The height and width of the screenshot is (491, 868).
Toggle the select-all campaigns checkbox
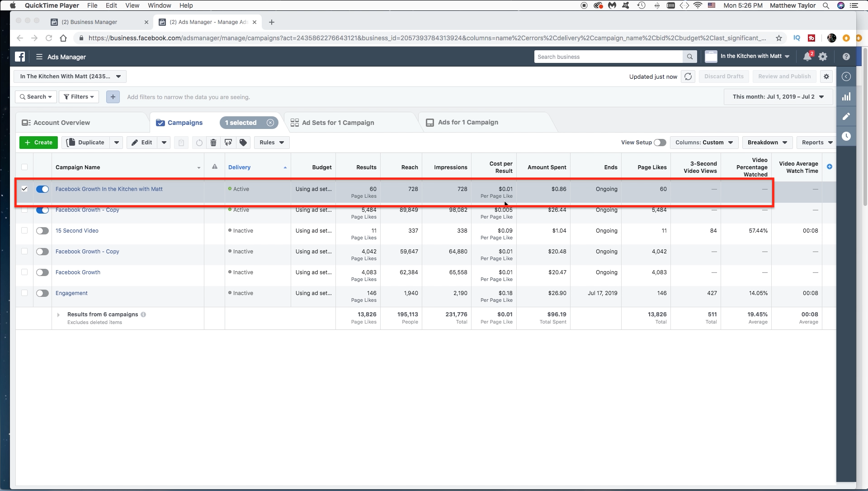click(24, 167)
